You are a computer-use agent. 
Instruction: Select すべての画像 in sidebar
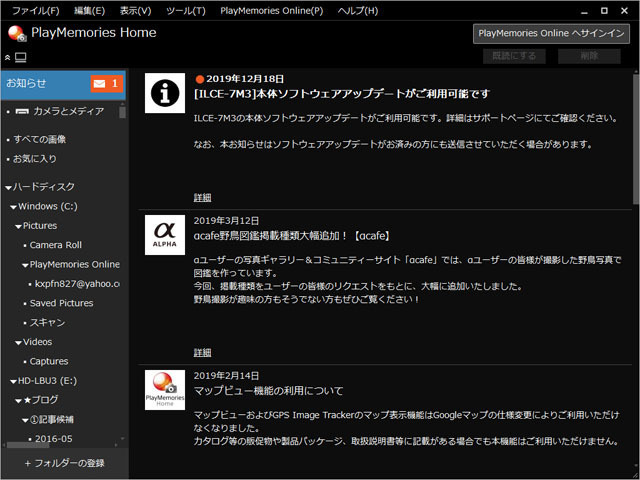click(x=40, y=139)
